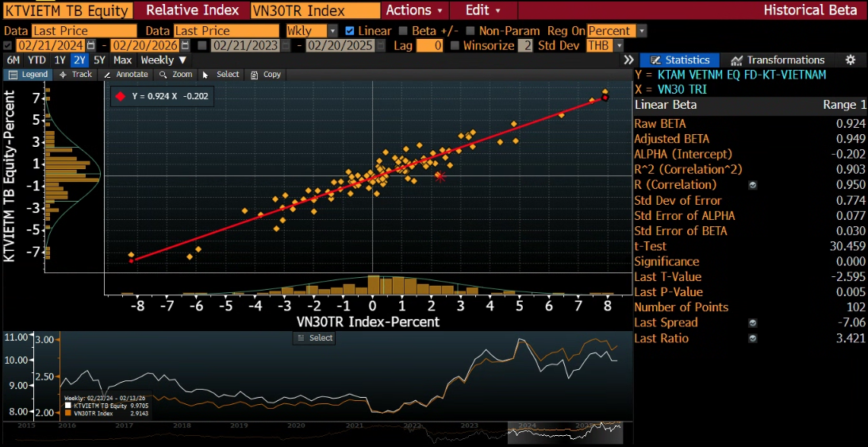Collapse the statistics panel with double-chevron
Screen dimensions: 868x447
tap(628, 60)
